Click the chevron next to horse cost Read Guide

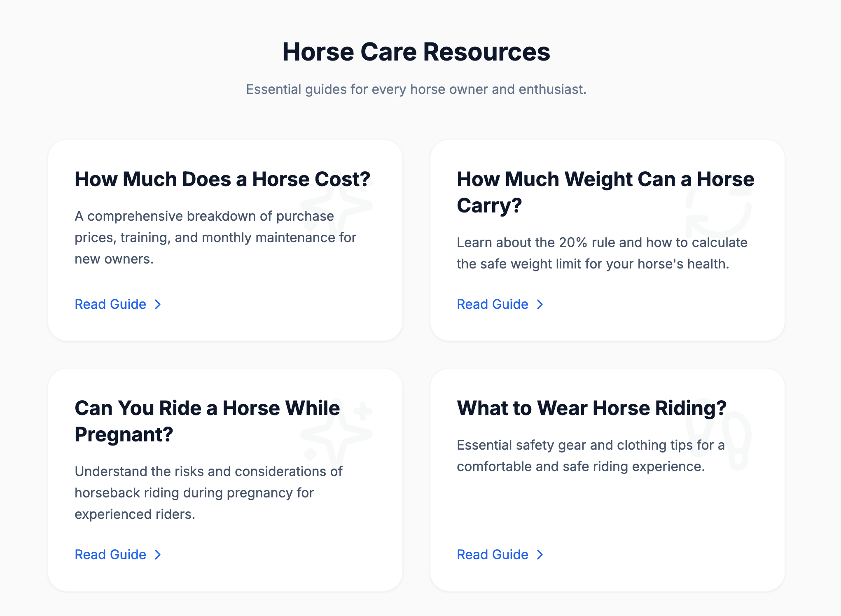tap(158, 305)
